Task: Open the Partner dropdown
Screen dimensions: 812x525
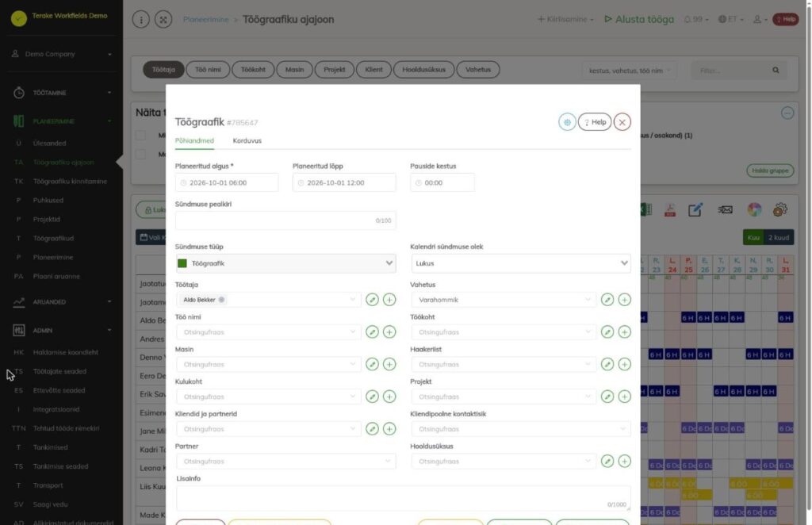Action: coord(285,462)
